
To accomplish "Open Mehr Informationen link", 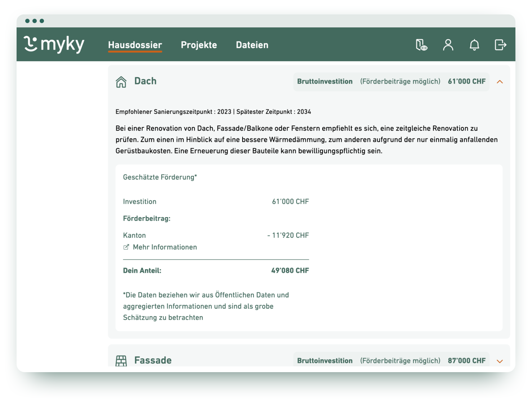I will pyautogui.click(x=165, y=247).
